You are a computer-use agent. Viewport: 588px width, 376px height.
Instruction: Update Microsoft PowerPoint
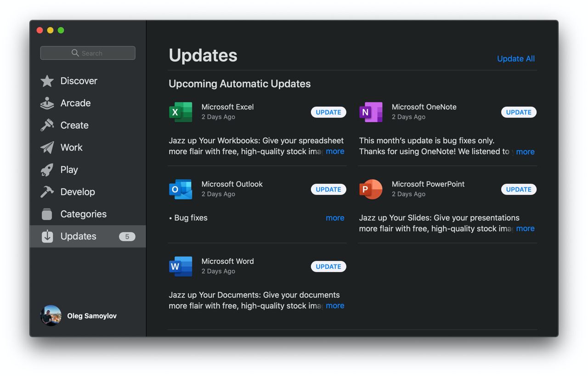[x=519, y=189]
